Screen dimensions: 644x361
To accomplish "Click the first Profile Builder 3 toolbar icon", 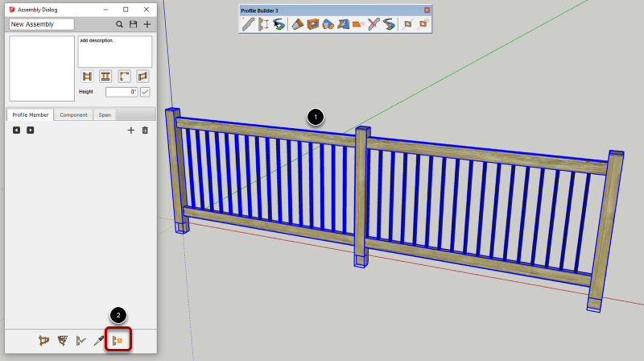I will 249,24.
